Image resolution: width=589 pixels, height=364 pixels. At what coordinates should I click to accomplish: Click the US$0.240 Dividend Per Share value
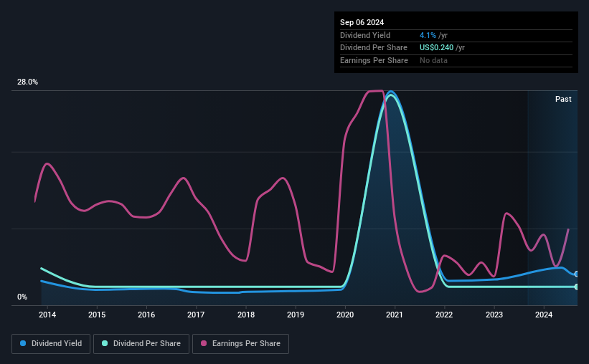point(436,48)
